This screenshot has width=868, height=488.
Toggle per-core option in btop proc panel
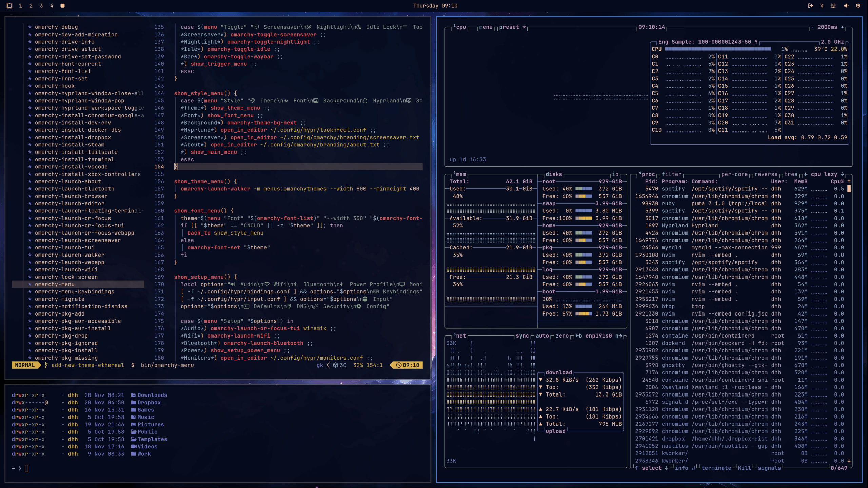click(x=734, y=174)
